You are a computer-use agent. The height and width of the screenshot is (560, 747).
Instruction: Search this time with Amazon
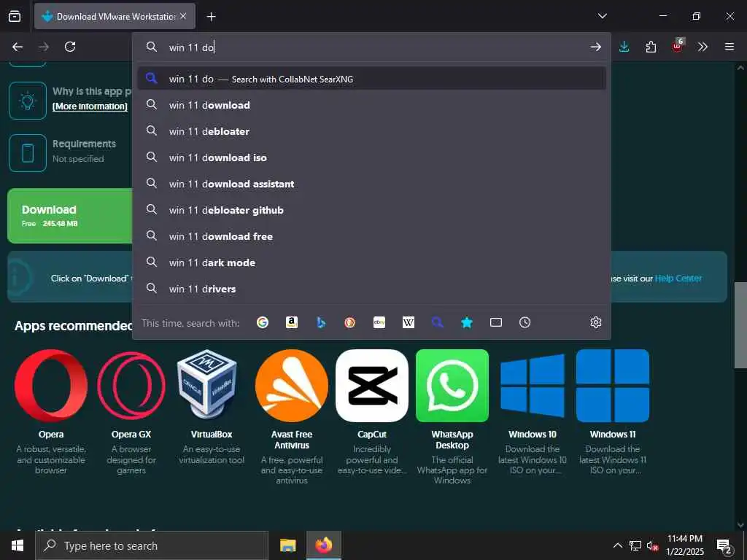click(x=292, y=322)
